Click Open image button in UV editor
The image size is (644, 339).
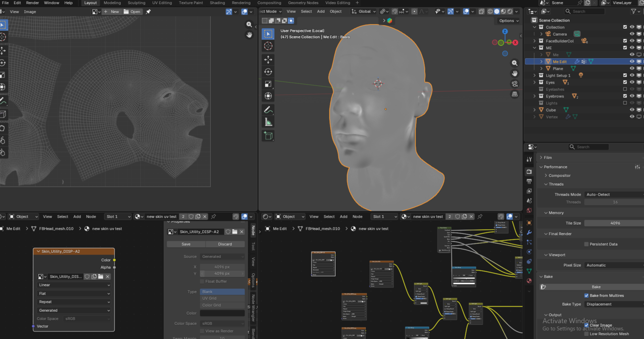132,12
